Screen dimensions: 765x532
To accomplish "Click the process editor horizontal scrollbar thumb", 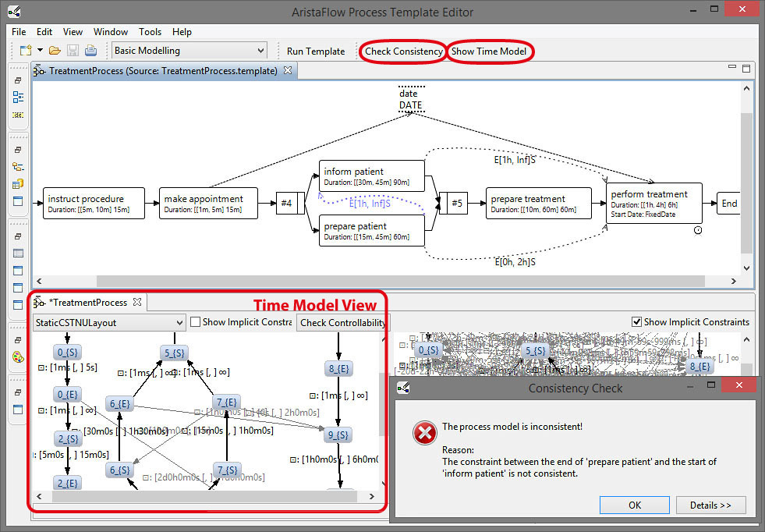I will 401,281.
